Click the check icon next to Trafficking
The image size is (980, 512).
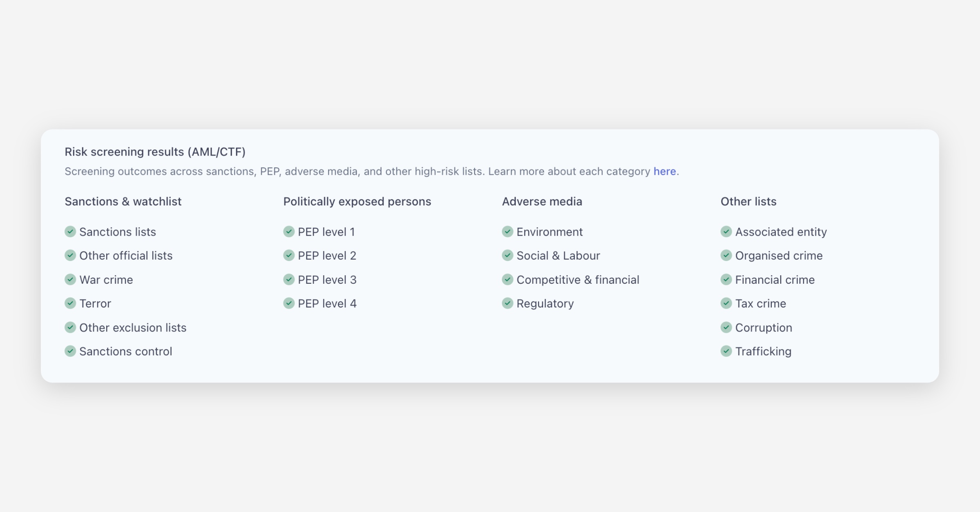click(x=726, y=351)
